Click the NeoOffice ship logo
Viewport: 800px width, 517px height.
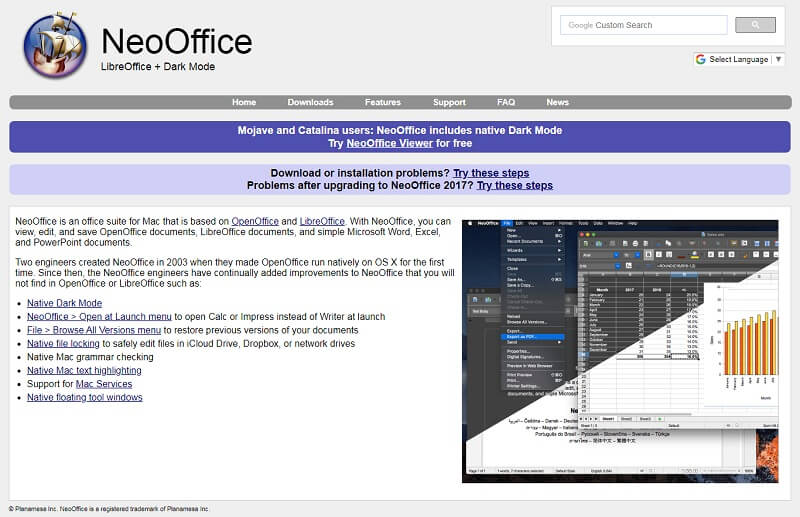coord(55,45)
